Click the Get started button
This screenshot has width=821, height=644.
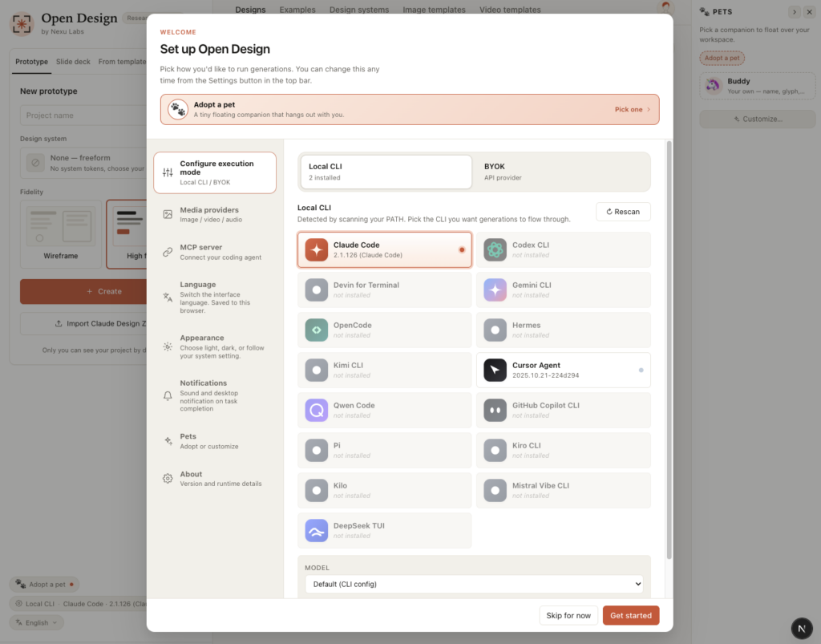point(631,615)
